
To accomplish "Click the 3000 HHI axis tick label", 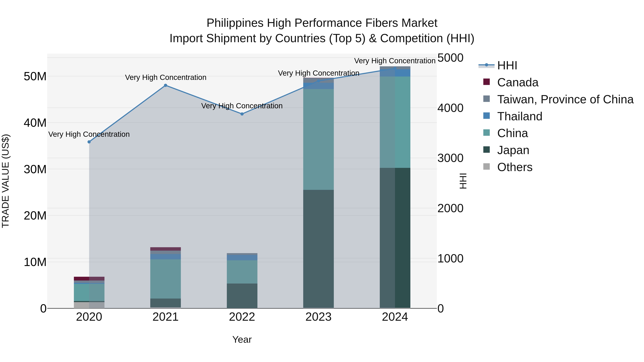I will 450,158.
